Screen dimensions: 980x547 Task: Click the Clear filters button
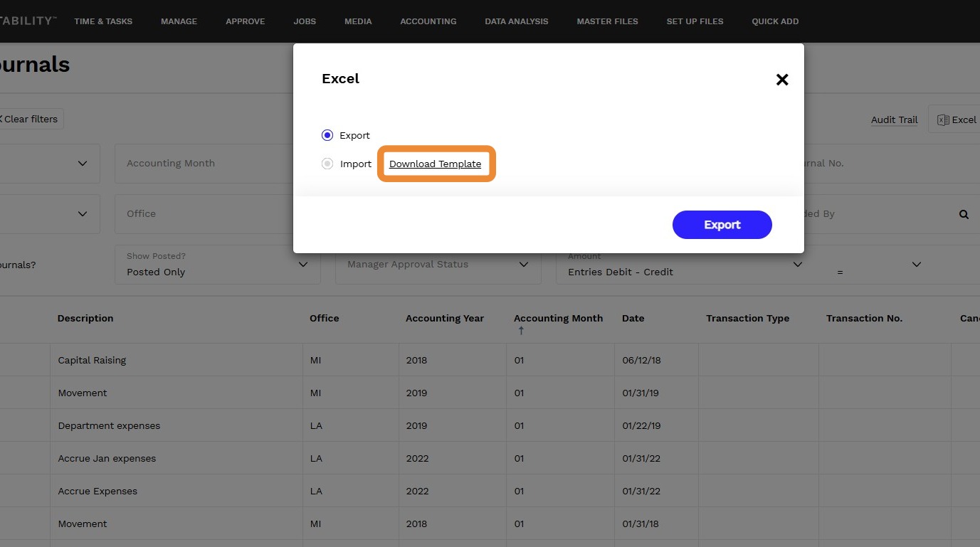(x=29, y=119)
